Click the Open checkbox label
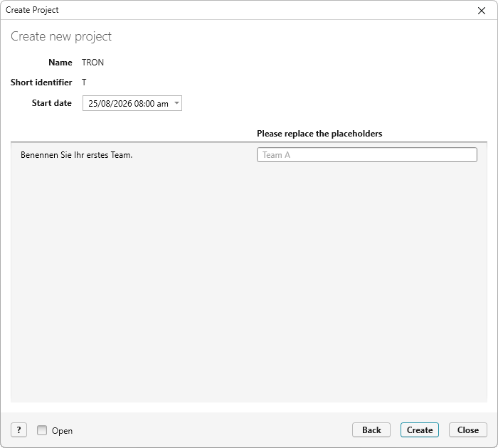The width and height of the screenshot is (498, 448). click(62, 430)
